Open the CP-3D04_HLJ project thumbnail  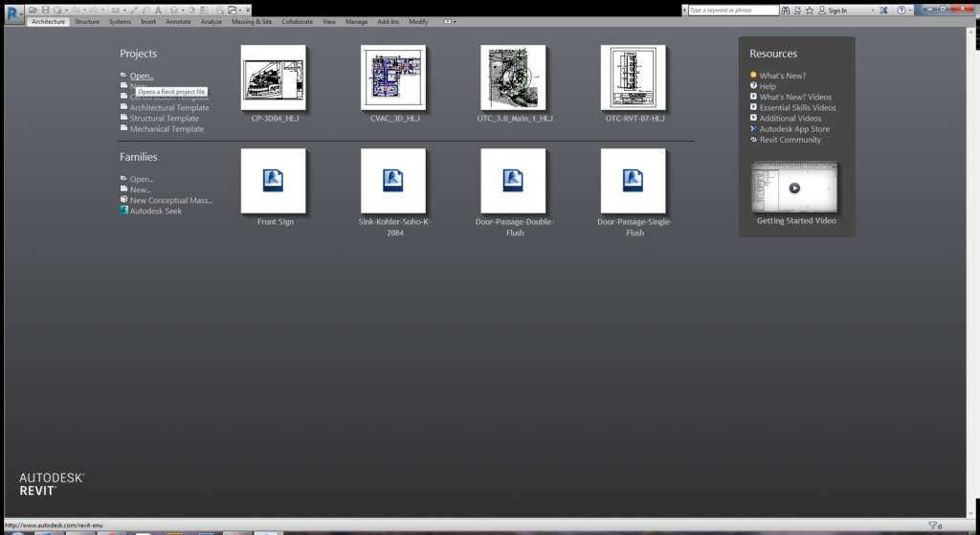[274, 78]
